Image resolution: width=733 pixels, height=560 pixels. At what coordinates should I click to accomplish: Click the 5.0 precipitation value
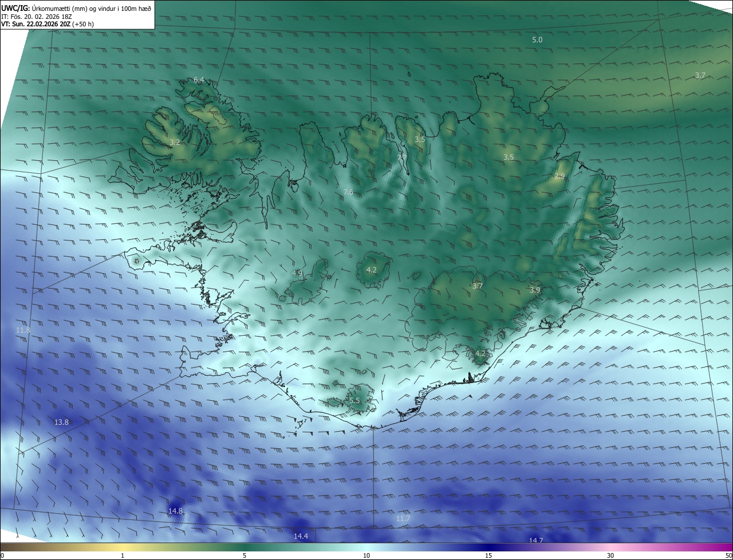tap(537, 40)
